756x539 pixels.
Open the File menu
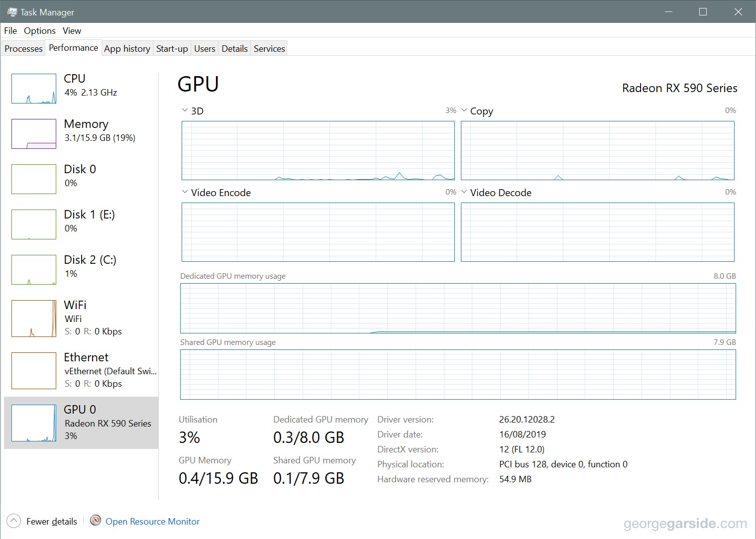tap(10, 31)
